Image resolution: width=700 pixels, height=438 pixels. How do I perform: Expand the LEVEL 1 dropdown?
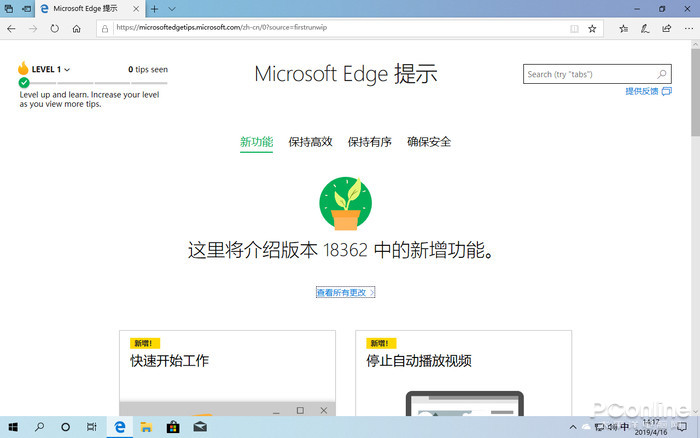(68, 70)
